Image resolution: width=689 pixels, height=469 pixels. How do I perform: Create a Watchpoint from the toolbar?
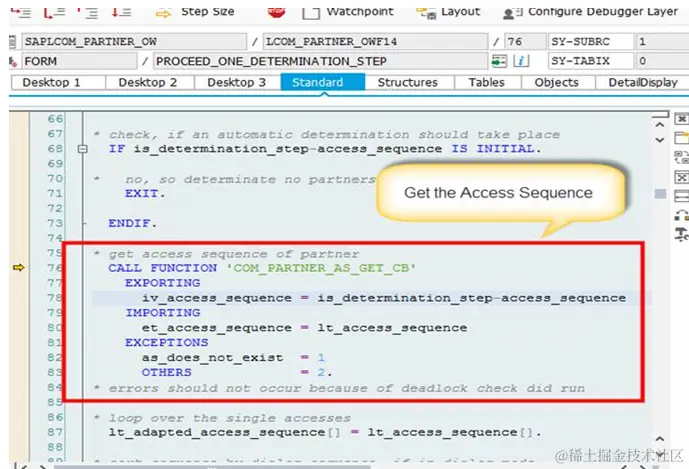[348, 12]
